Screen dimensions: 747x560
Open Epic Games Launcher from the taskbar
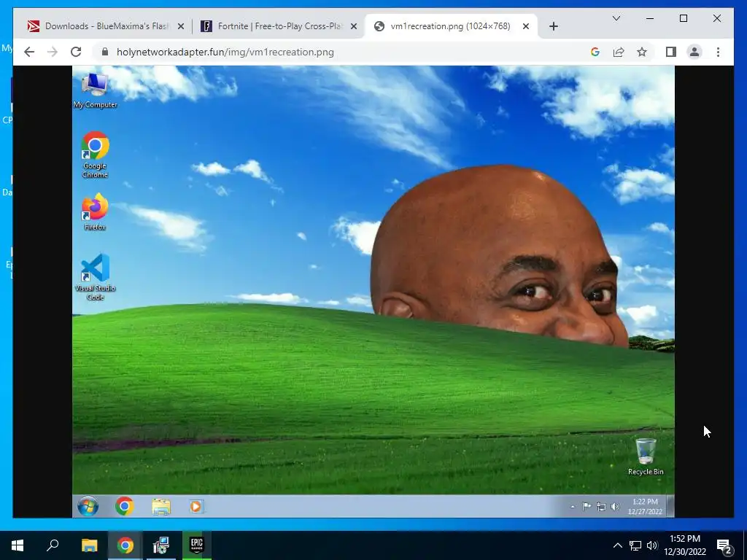pos(197,545)
